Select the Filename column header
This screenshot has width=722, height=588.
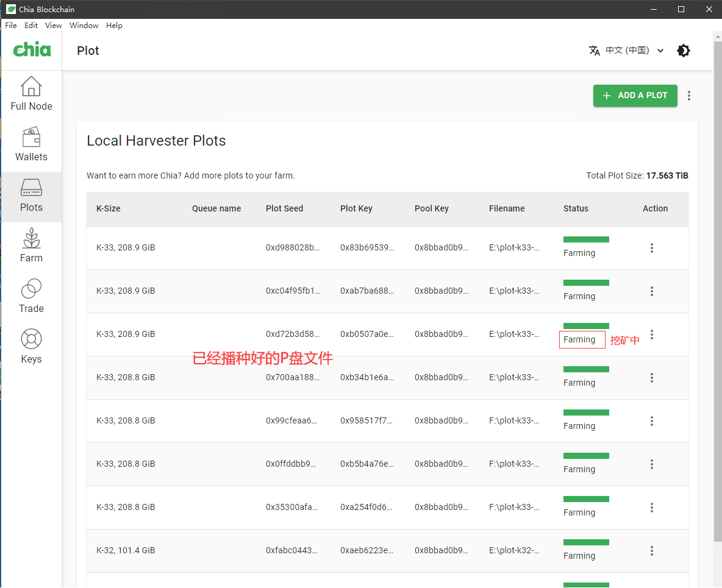[507, 208]
